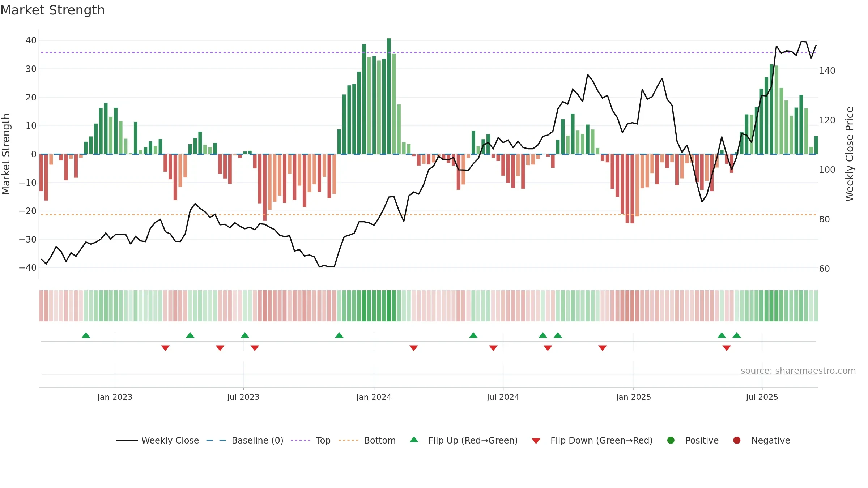Open the sharemaestro.com source credit
868x488 pixels.
[798, 371]
